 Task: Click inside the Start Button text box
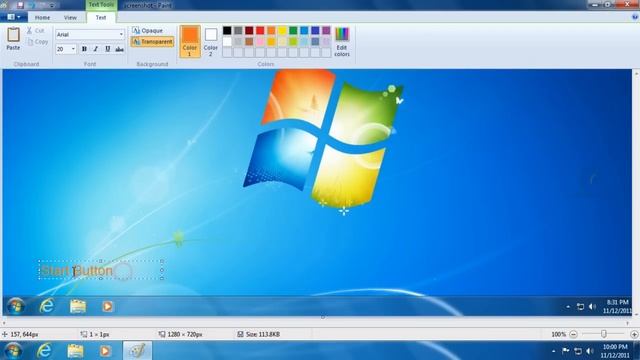click(101, 270)
